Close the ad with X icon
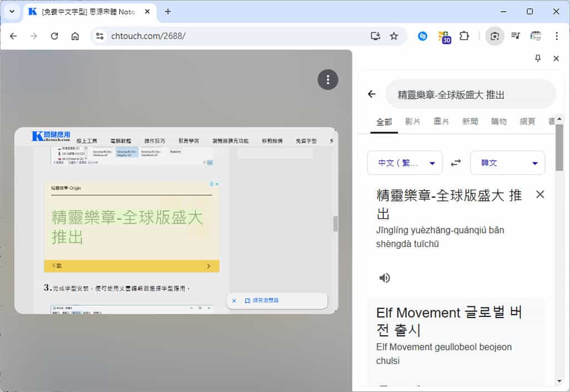570x392 pixels. (217, 184)
